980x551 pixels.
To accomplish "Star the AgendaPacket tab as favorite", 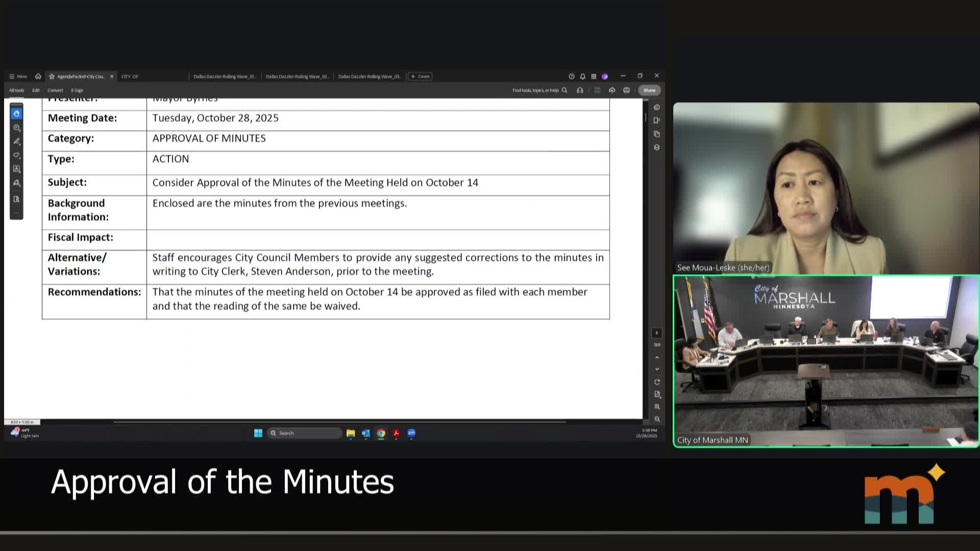I will (x=52, y=77).
